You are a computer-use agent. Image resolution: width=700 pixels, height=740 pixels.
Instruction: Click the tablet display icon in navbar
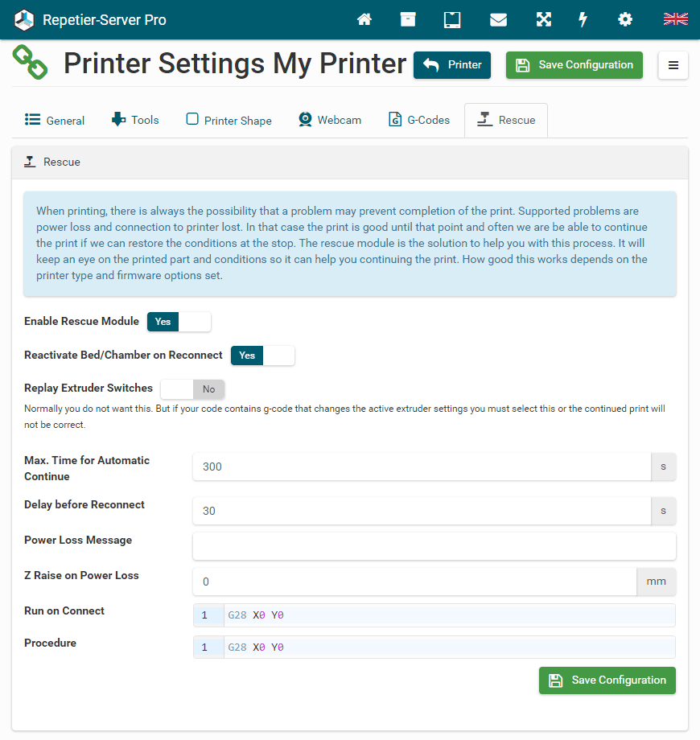point(452,19)
